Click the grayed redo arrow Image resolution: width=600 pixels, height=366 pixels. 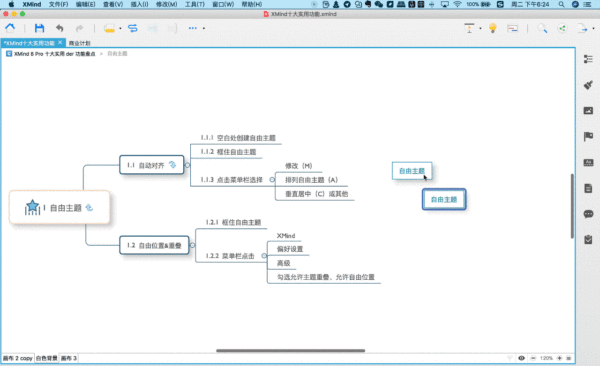(79, 28)
